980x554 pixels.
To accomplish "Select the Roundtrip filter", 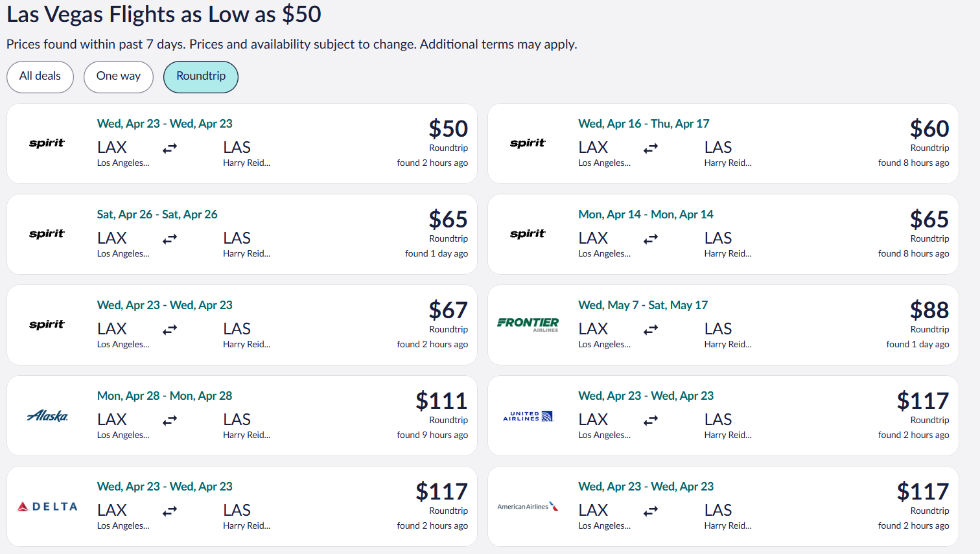I will tap(201, 76).
